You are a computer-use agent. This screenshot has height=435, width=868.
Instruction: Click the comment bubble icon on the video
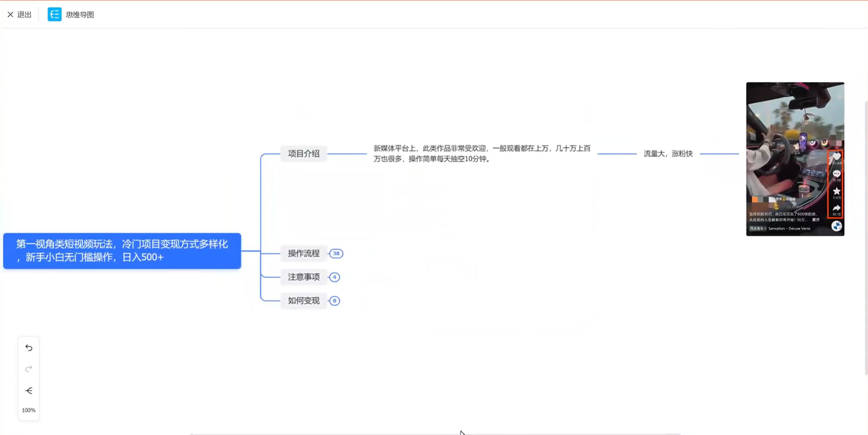pyautogui.click(x=836, y=174)
